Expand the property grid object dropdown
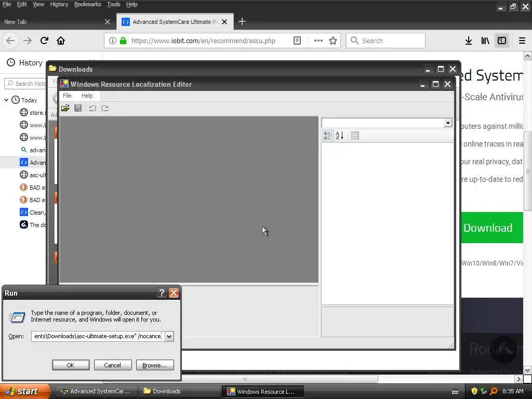The width and height of the screenshot is (532, 399). pyautogui.click(x=448, y=123)
